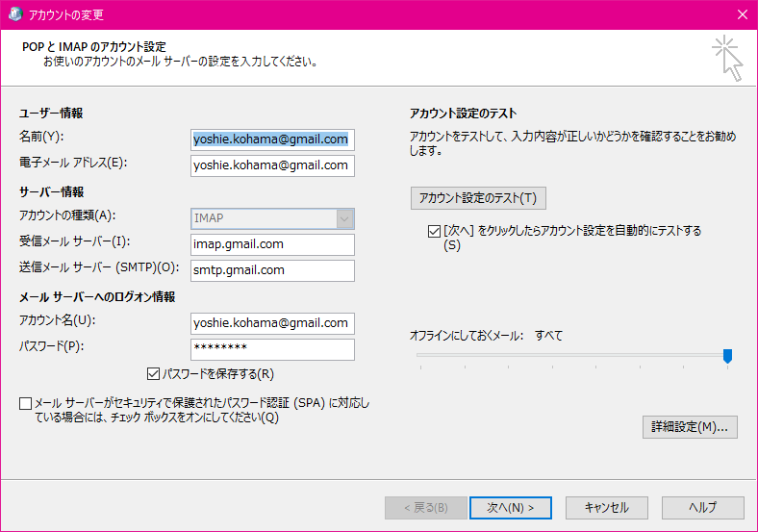
Task: Click the アカウント設定のテスト button
Action: tap(478, 198)
